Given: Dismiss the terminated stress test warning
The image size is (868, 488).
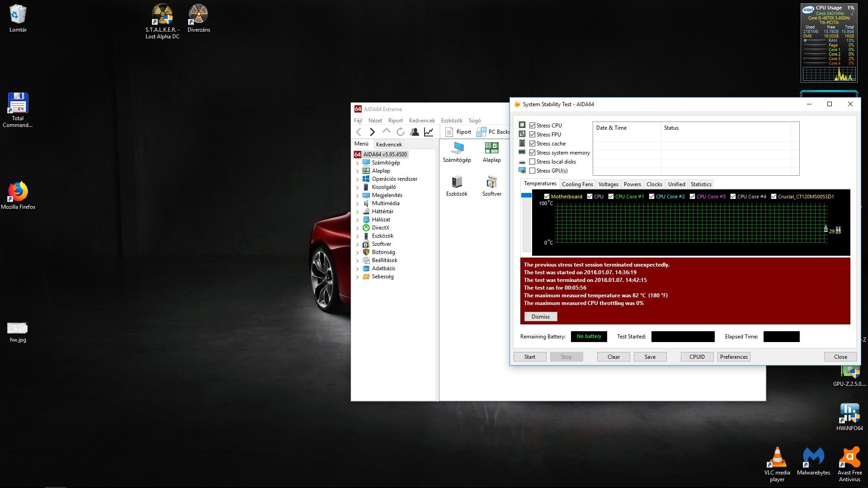Looking at the screenshot, I should [x=540, y=317].
